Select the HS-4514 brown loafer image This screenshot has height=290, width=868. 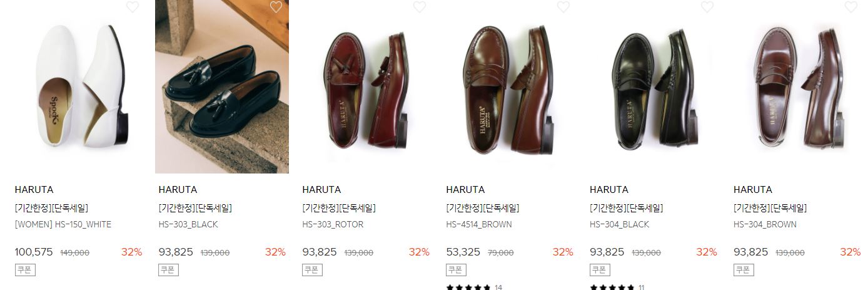(x=510, y=86)
